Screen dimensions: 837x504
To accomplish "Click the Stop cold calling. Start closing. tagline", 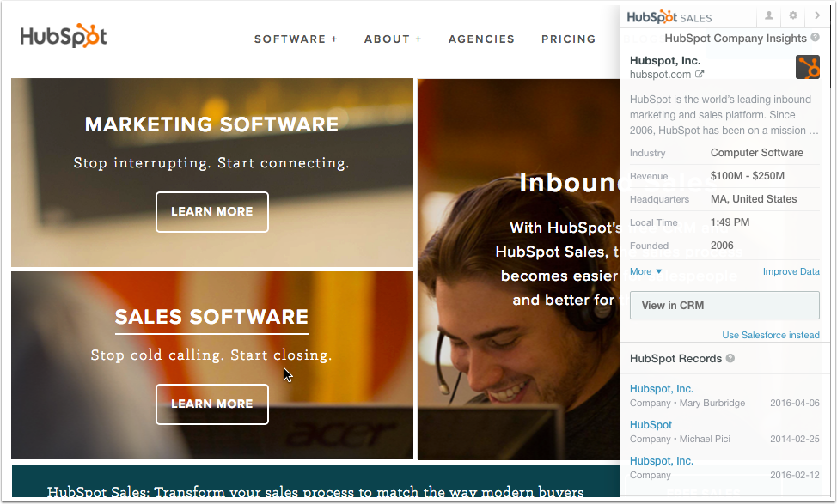I will coord(211,355).
